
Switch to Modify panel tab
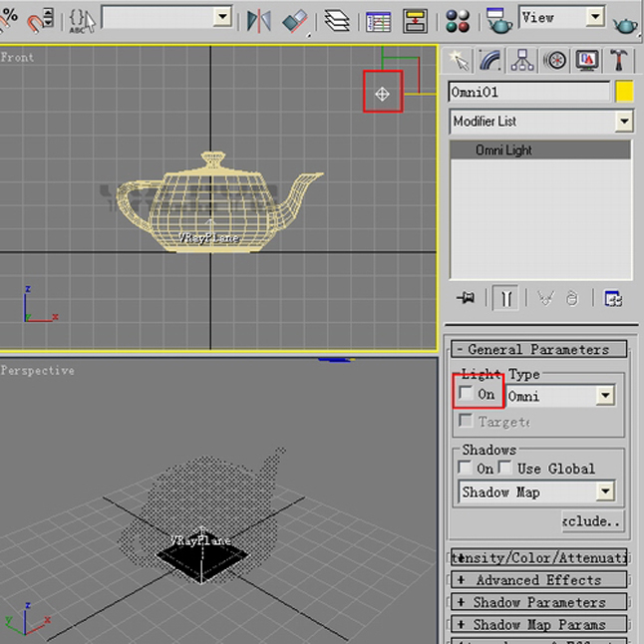pyautogui.click(x=489, y=61)
